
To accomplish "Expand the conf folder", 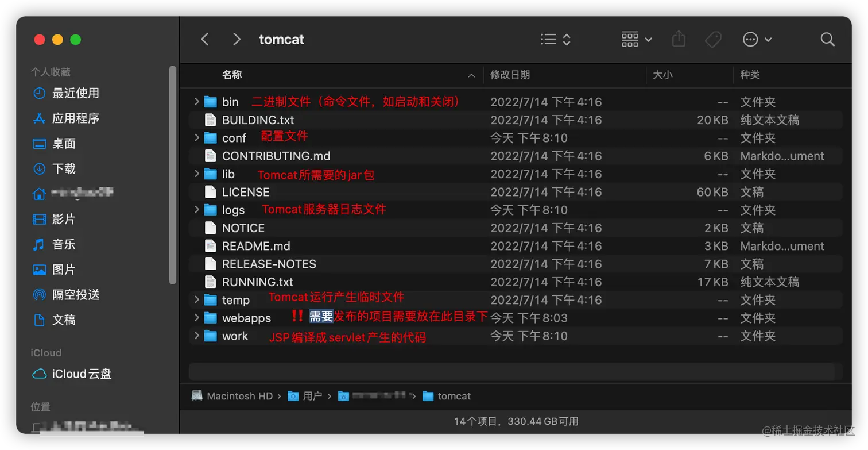I will (196, 138).
